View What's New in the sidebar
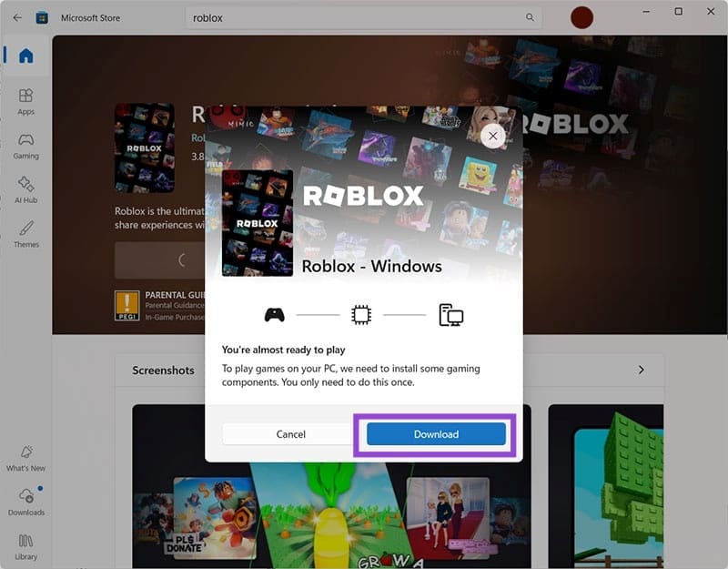Image resolution: width=728 pixels, height=569 pixels. pyautogui.click(x=26, y=460)
